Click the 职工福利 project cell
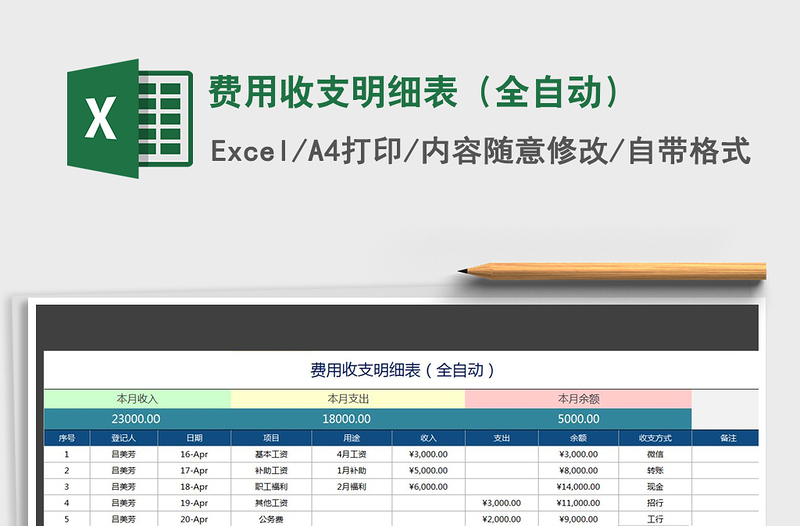This screenshot has width=800, height=526. coord(271,487)
